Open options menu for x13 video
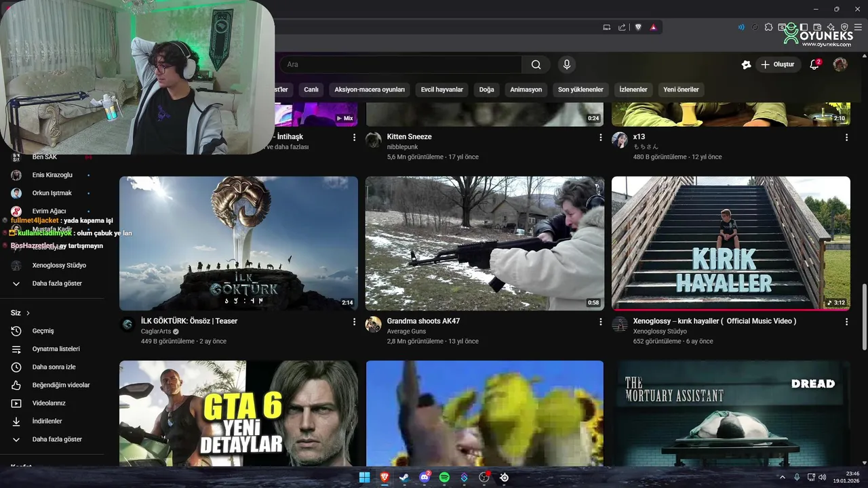 tap(846, 137)
